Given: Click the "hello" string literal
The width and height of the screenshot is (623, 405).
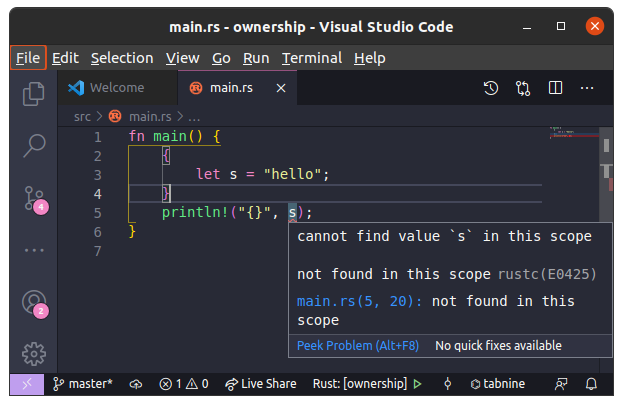Looking at the screenshot, I should click(x=292, y=174).
